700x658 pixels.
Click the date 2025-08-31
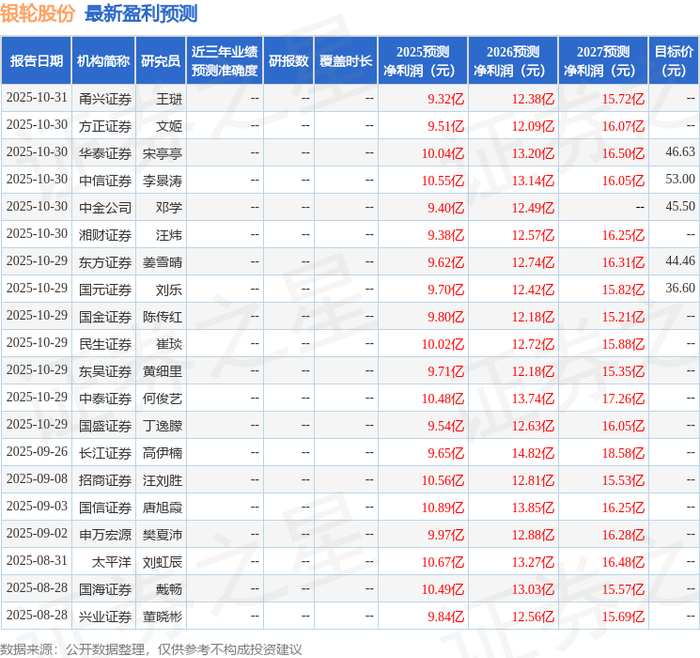coord(37,560)
